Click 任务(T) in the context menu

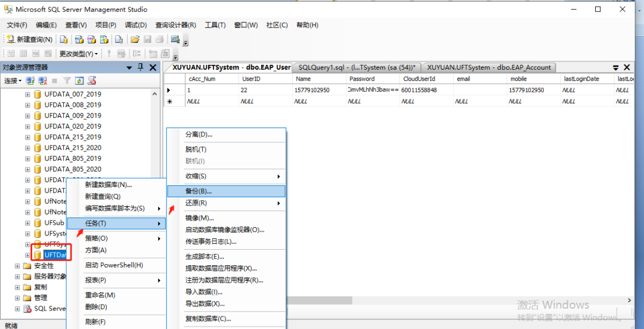(116, 224)
